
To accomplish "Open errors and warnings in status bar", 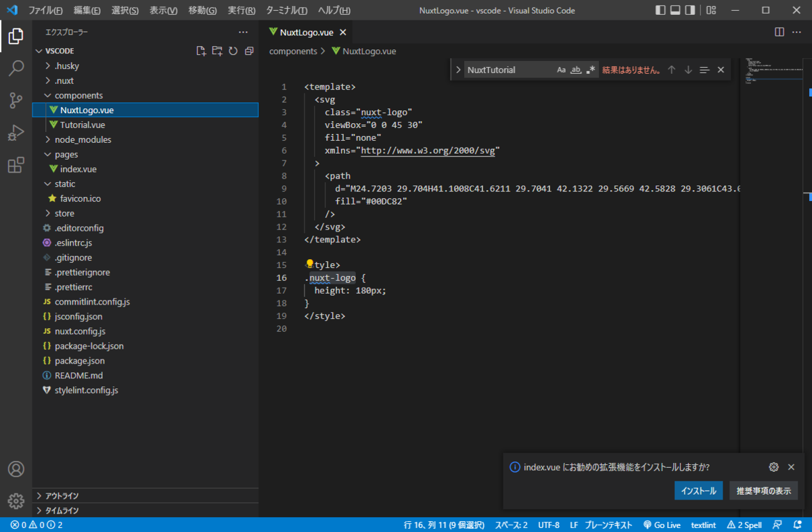I will point(37,525).
